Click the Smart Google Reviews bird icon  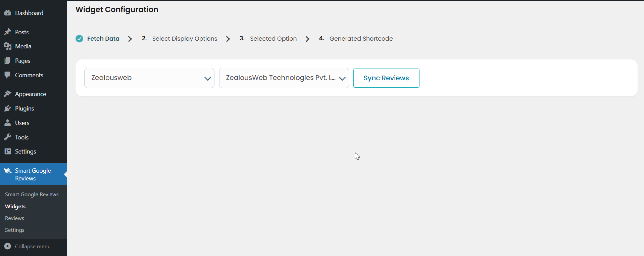pos(8,171)
